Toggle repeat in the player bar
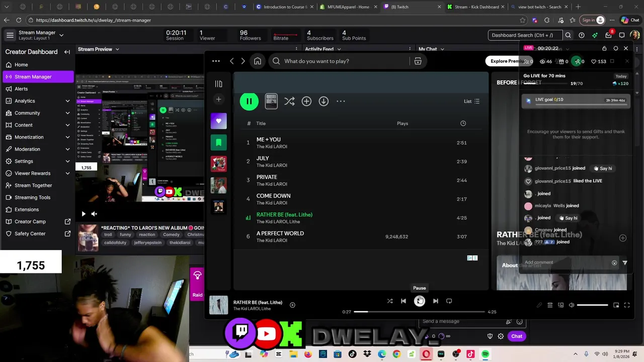This screenshot has width=644, height=362. tap(449, 301)
